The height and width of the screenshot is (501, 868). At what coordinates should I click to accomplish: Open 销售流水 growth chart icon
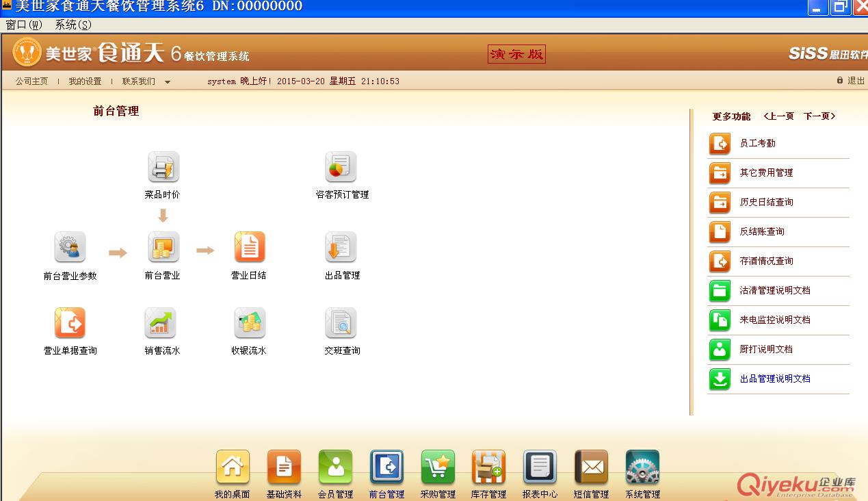click(160, 322)
